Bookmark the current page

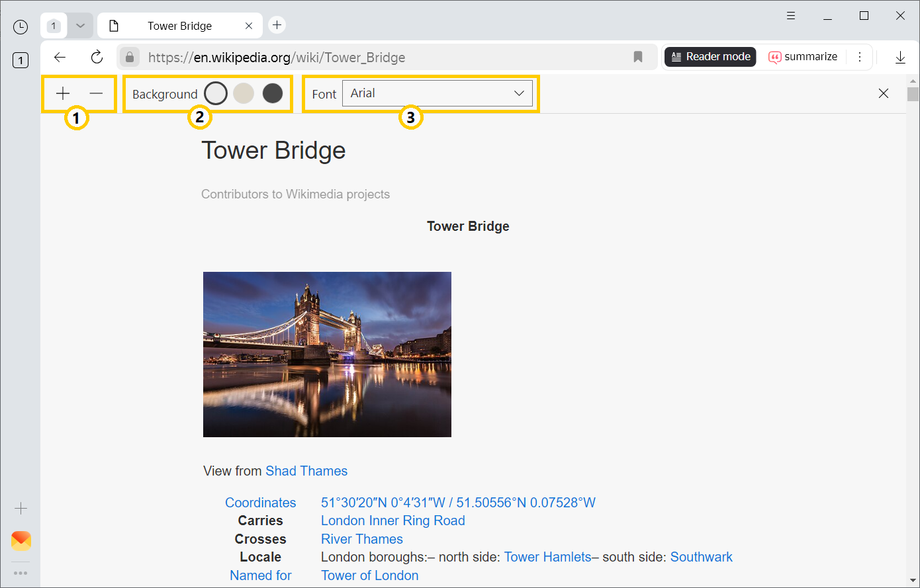point(637,58)
